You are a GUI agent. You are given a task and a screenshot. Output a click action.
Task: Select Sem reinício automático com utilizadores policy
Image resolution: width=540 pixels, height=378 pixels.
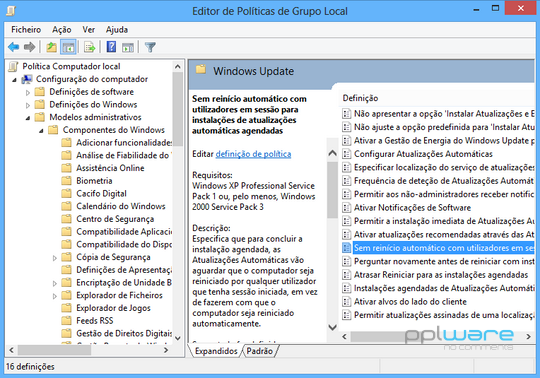(444, 248)
